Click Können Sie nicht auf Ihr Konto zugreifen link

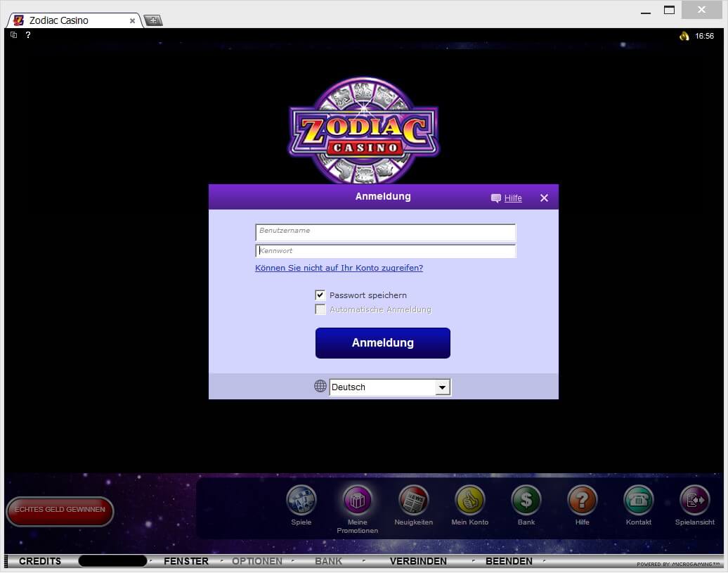(x=339, y=267)
